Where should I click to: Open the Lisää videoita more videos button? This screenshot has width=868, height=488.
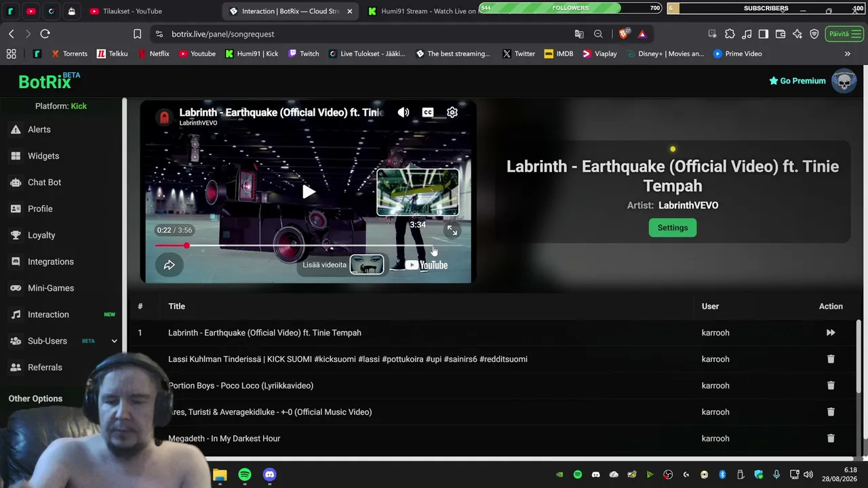[x=343, y=265]
